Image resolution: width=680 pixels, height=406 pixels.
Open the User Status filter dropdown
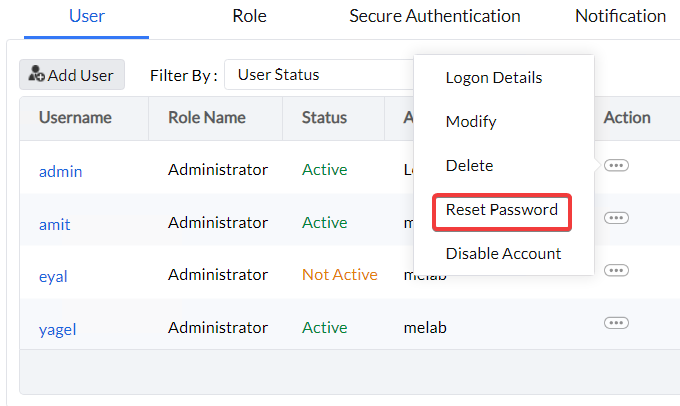pyautogui.click(x=320, y=75)
